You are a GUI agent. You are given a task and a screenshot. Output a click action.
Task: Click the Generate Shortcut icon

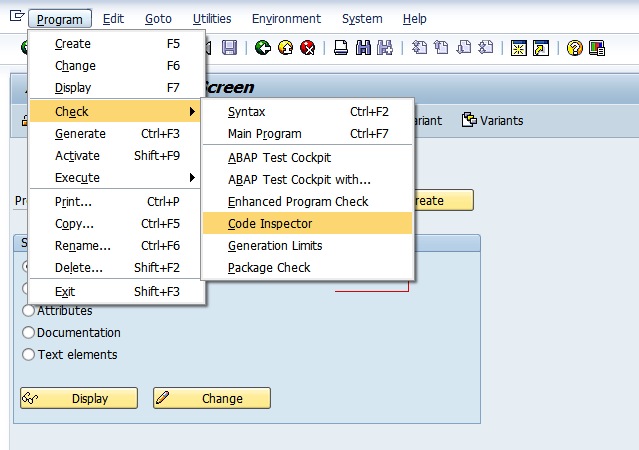[x=541, y=48]
